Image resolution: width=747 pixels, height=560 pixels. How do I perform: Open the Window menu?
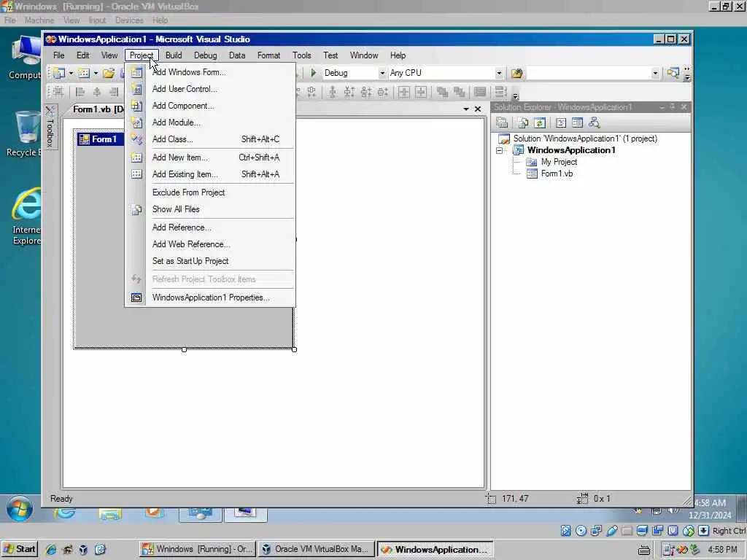click(x=364, y=55)
